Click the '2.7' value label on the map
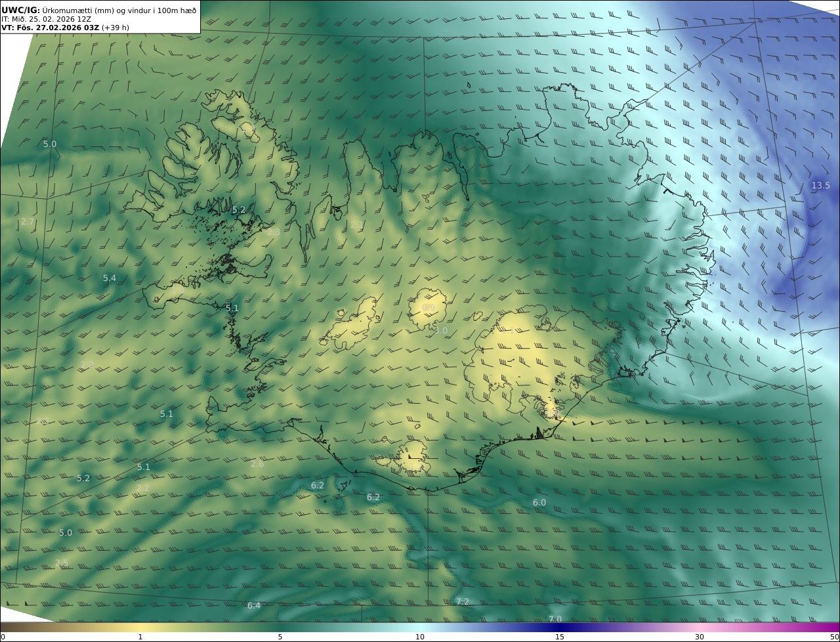The width and height of the screenshot is (840, 642). (x=28, y=222)
